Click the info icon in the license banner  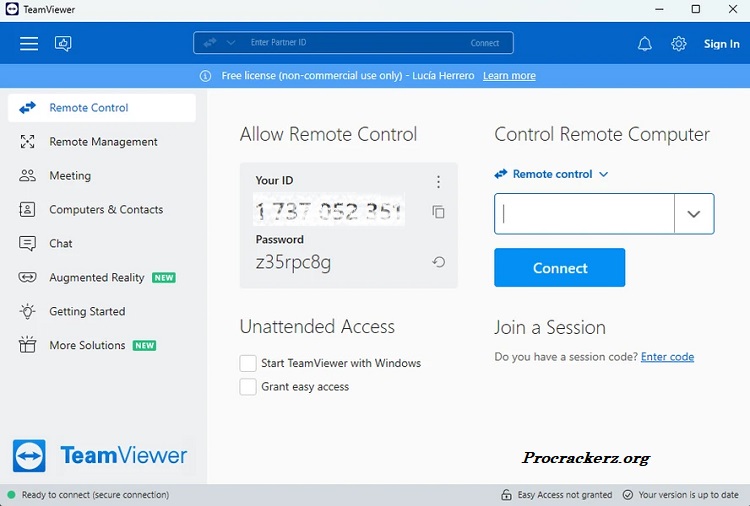point(205,76)
